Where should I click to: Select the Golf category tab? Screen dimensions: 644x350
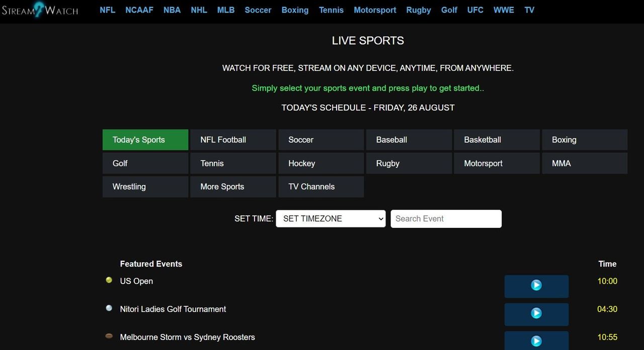[x=145, y=163]
